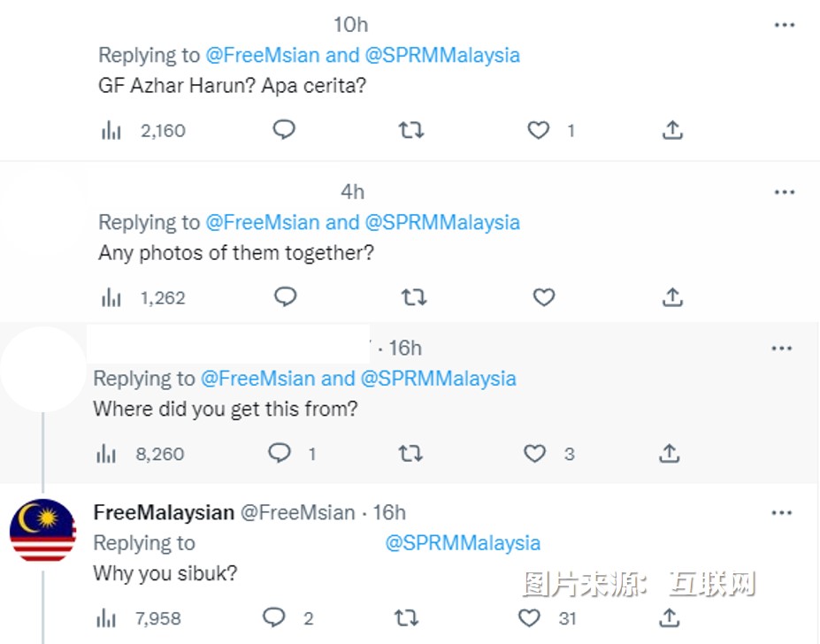Click @SPRMMalaysia mention in FreeMalaysian's reply

point(463,542)
